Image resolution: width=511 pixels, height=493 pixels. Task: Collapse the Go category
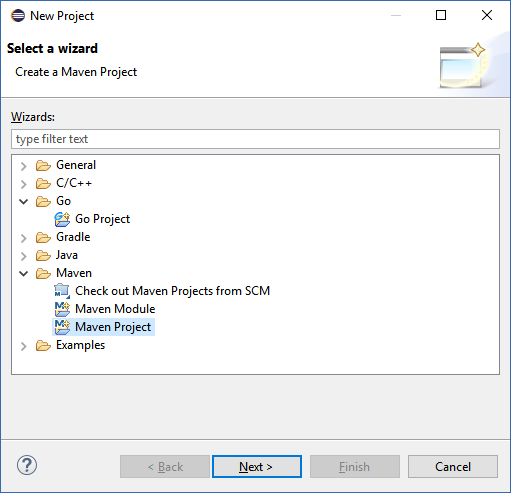tap(23, 202)
